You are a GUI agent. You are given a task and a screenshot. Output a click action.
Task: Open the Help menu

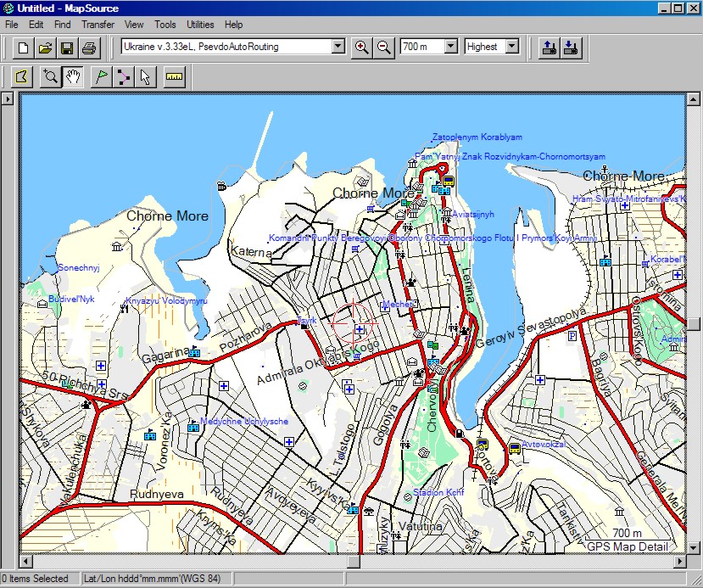click(x=233, y=25)
